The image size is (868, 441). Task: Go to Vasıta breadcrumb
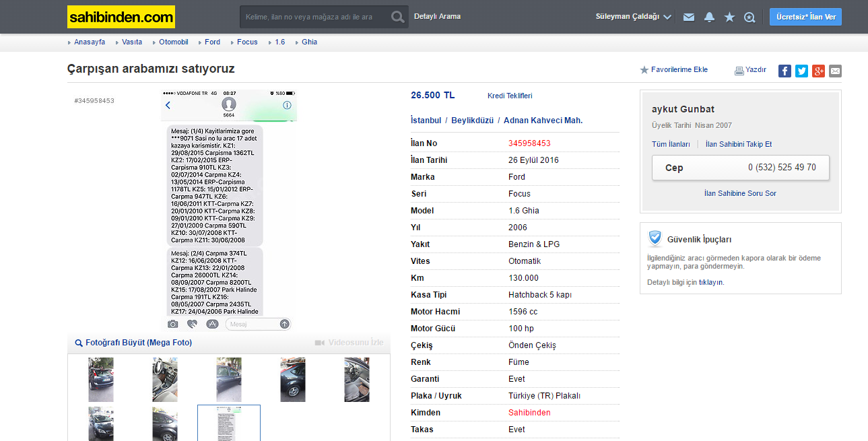(x=132, y=42)
